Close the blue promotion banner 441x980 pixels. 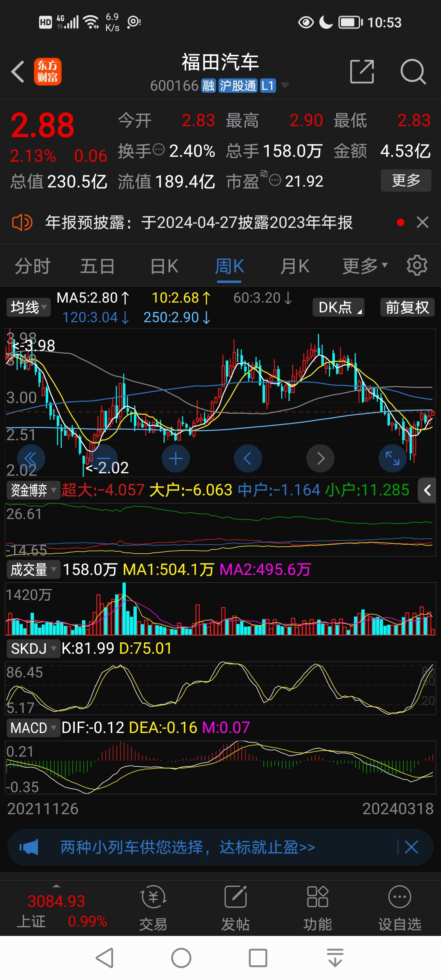411,847
